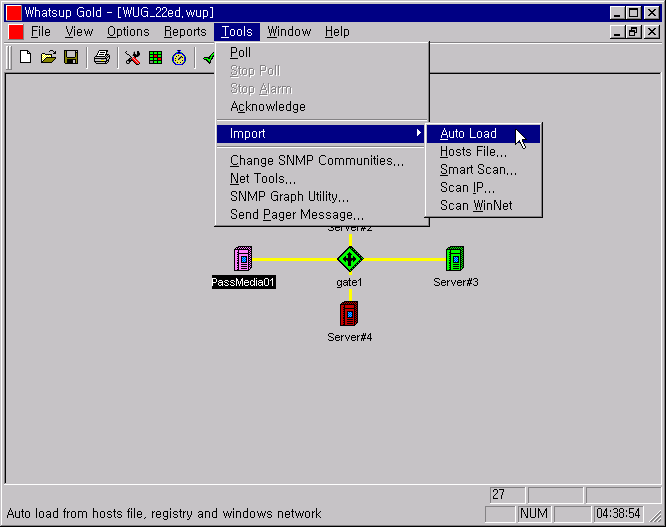Open a map file using folder icon
Screen dimensions: 666x527
[48, 57]
